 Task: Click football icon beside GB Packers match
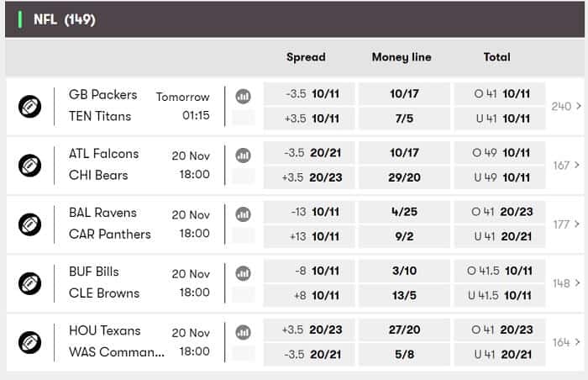(x=29, y=107)
